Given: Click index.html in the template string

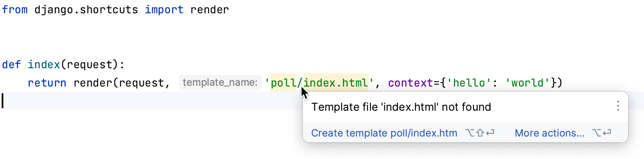Looking at the screenshot, I should pyautogui.click(x=335, y=83).
